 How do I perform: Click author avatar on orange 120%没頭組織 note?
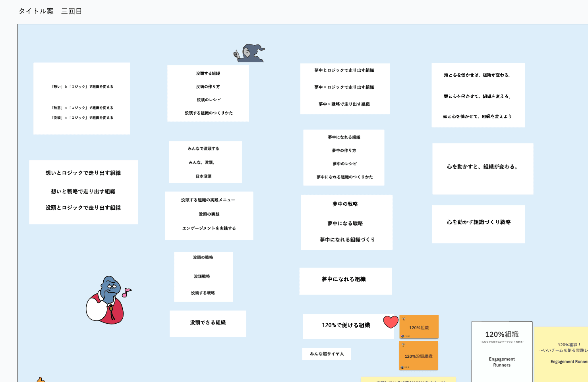point(402,367)
